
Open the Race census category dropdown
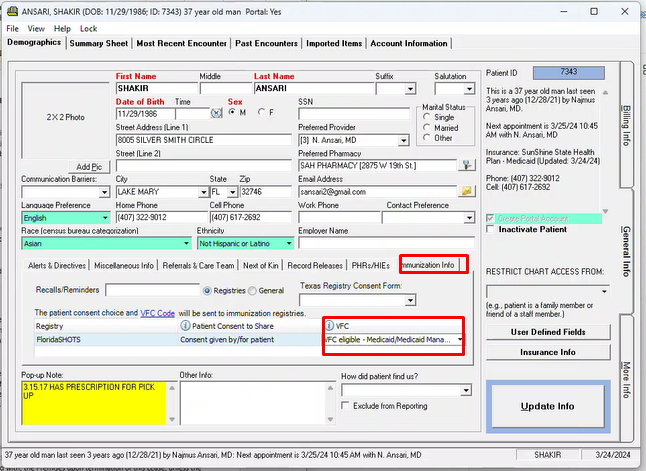[x=185, y=243]
